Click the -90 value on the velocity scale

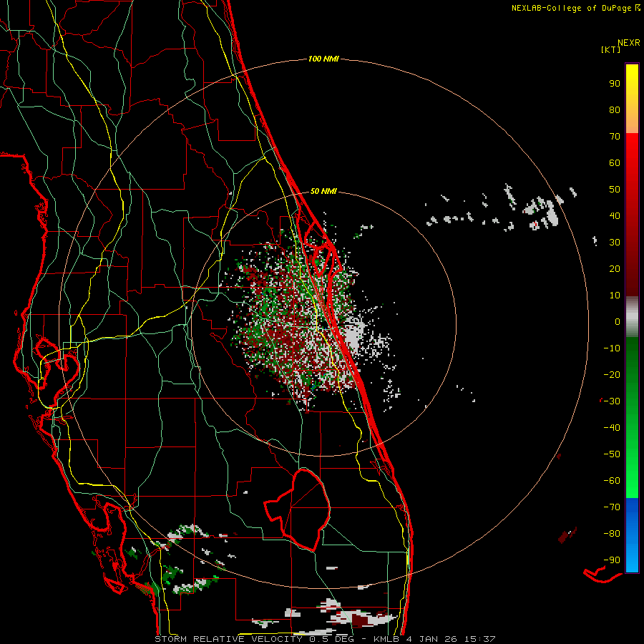pyautogui.click(x=612, y=560)
